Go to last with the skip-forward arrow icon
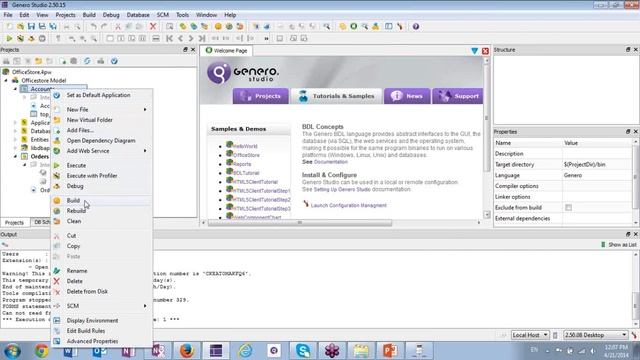 202,38
